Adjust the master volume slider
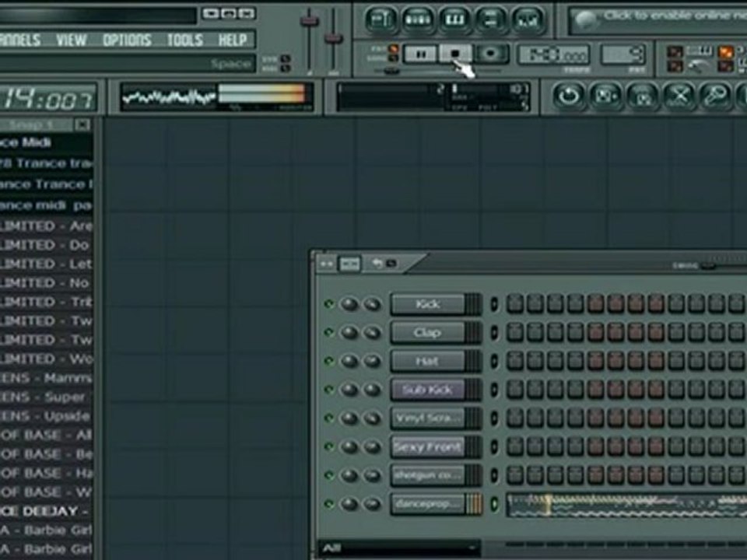 coord(309,21)
